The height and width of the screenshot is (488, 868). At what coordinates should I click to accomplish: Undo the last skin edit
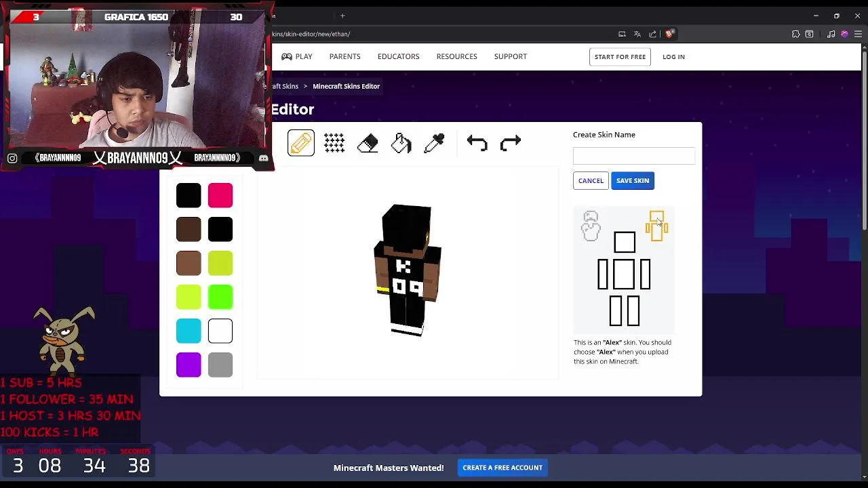click(x=477, y=142)
